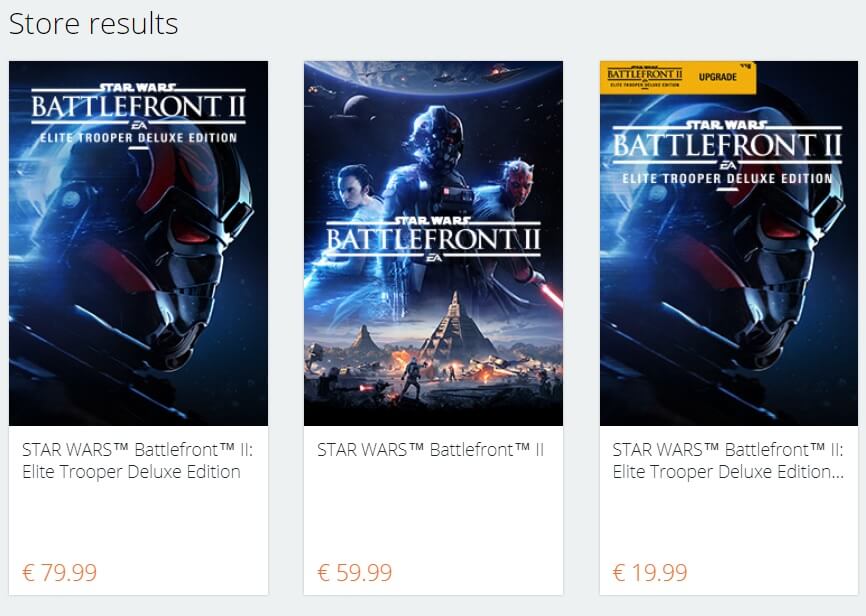The image size is (866, 616).
Task: Click the planet atop the middle cover
Action: [433, 75]
